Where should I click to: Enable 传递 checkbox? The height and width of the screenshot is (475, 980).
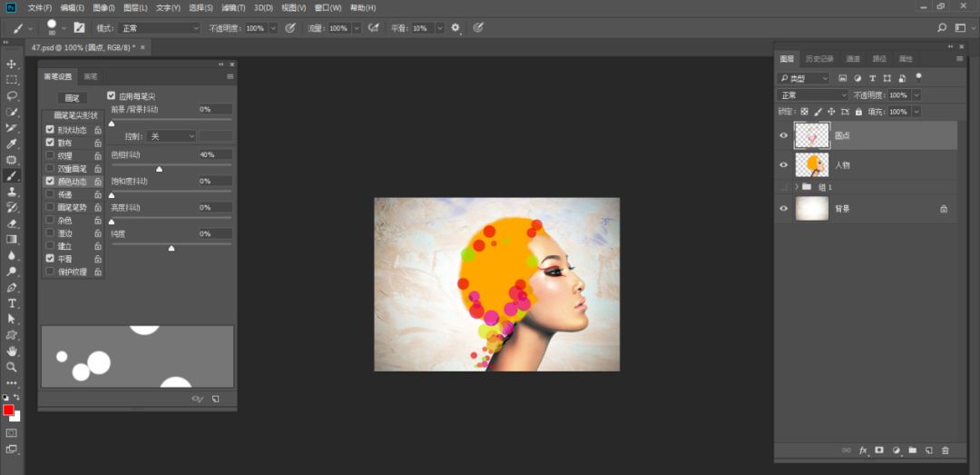click(x=50, y=194)
